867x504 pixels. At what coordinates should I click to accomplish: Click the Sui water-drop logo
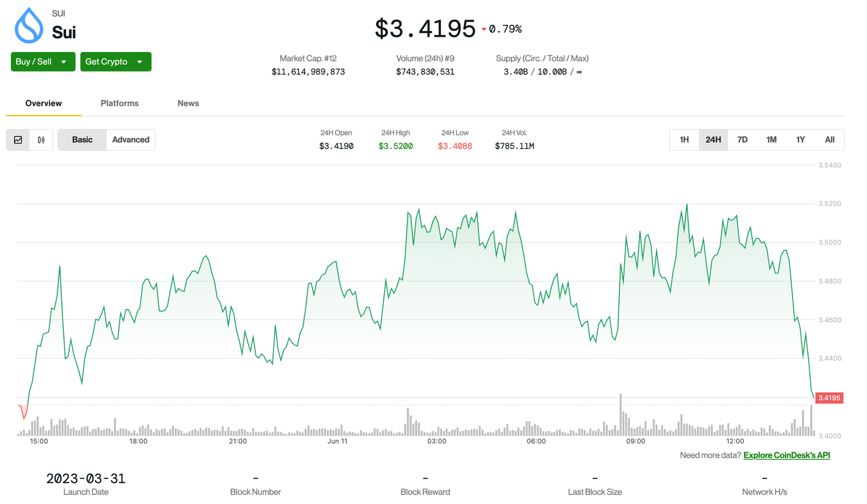(30, 24)
